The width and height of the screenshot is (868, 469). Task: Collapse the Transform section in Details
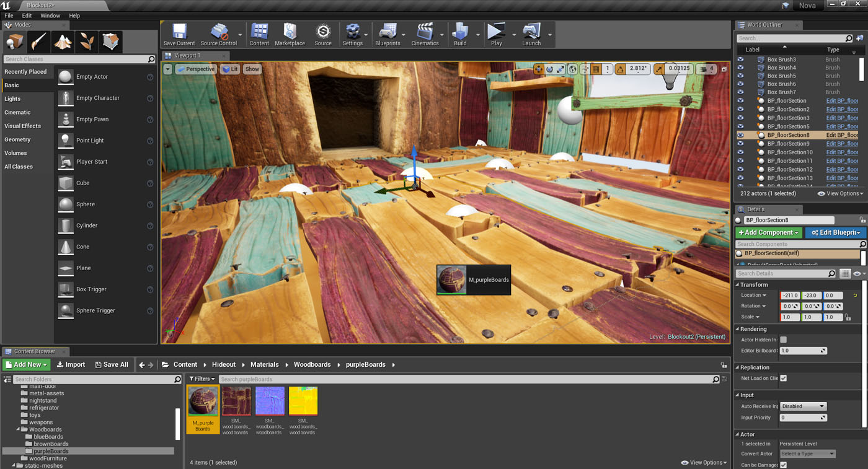737,285
